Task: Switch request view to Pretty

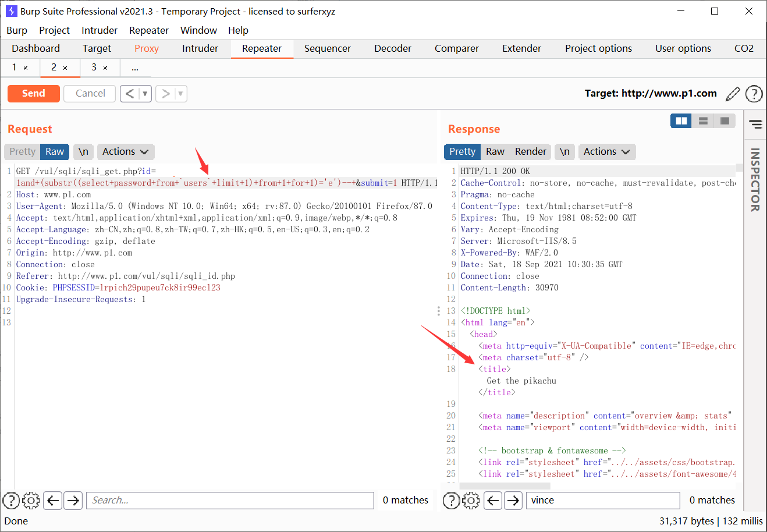Action: click(x=22, y=152)
